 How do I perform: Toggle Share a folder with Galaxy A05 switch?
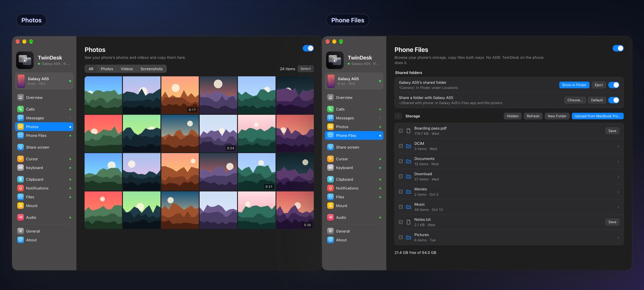(614, 100)
